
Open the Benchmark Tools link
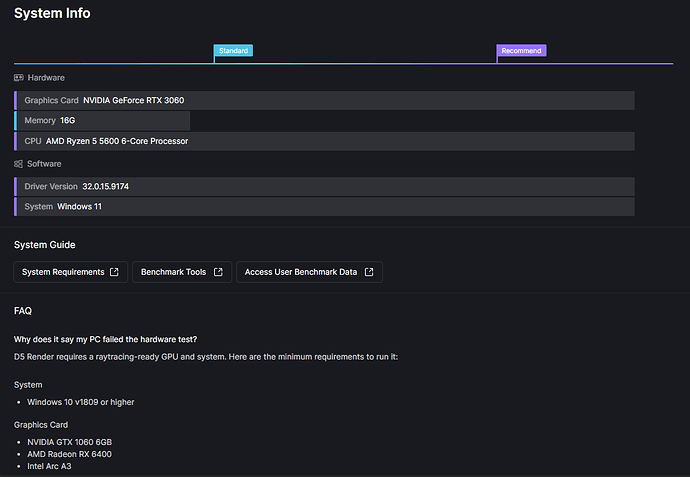[x=174, y=272]
